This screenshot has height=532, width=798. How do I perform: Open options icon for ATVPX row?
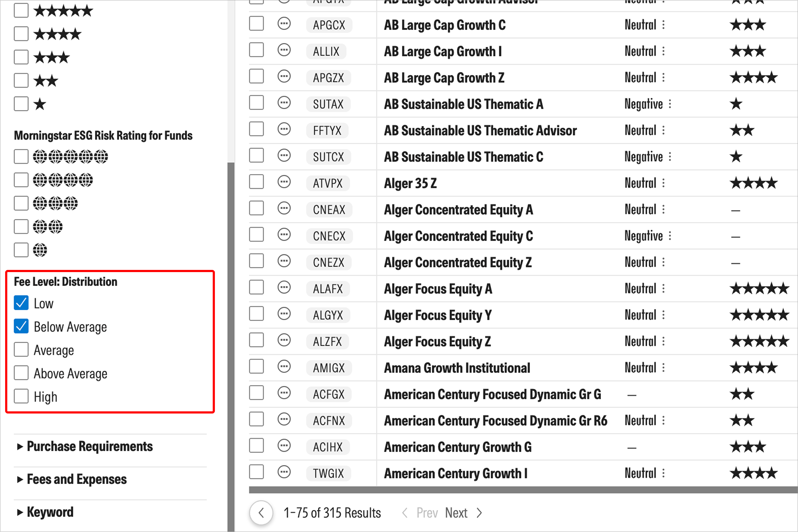284,182
